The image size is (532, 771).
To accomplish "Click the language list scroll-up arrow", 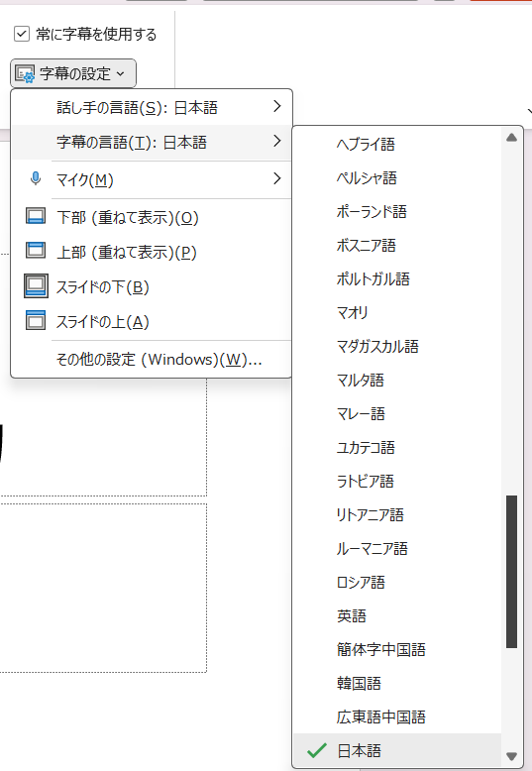I will click(511, 137).
